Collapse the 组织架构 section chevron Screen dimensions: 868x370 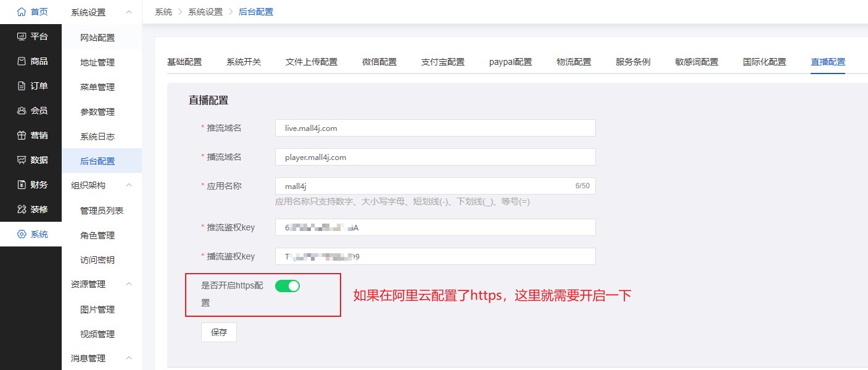coord(129,185)
